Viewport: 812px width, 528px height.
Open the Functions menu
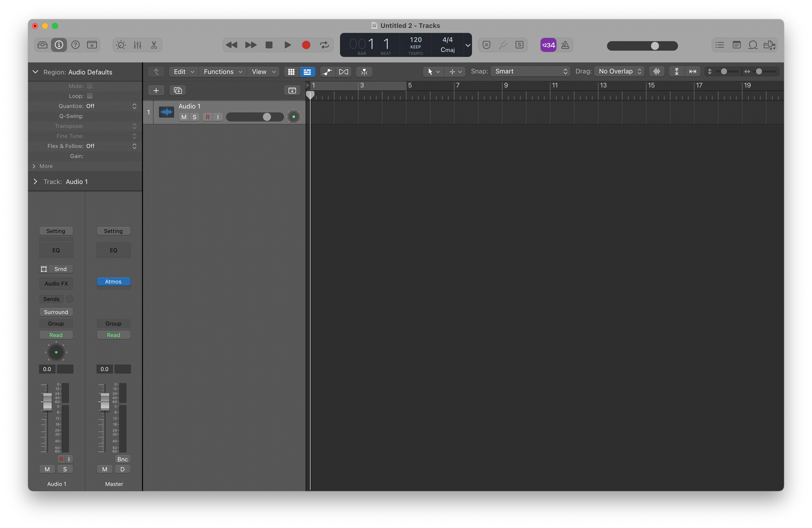point(222,72)
